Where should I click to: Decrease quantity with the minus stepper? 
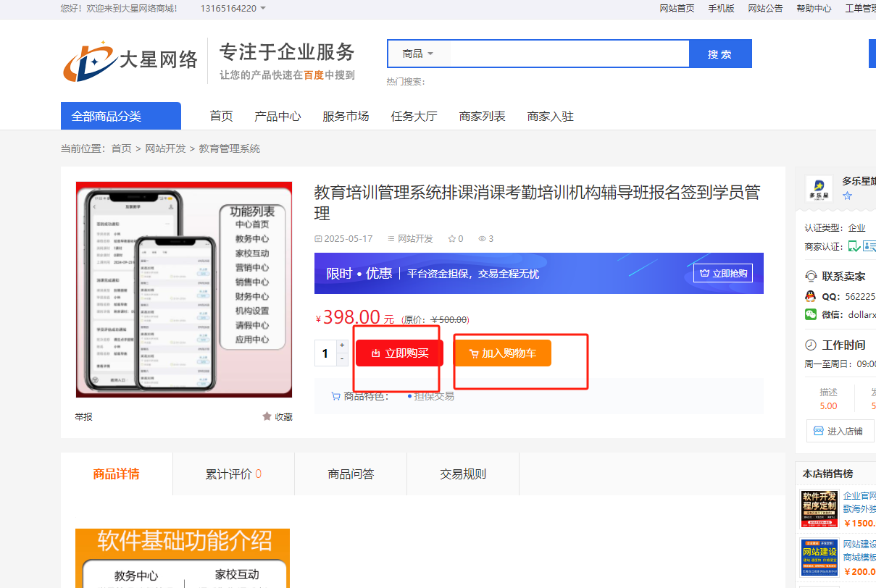[342, 359]
